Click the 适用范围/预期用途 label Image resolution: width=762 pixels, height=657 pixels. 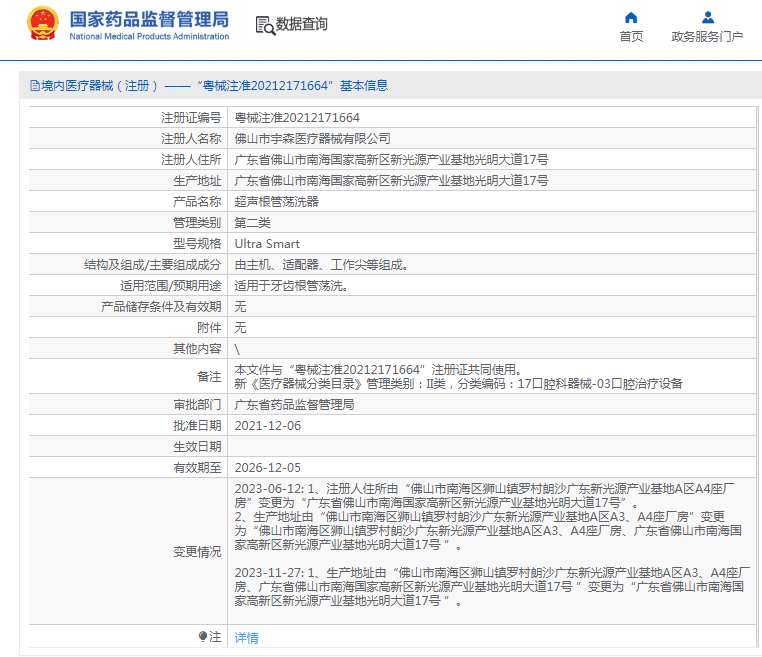(x=171, y=285)
